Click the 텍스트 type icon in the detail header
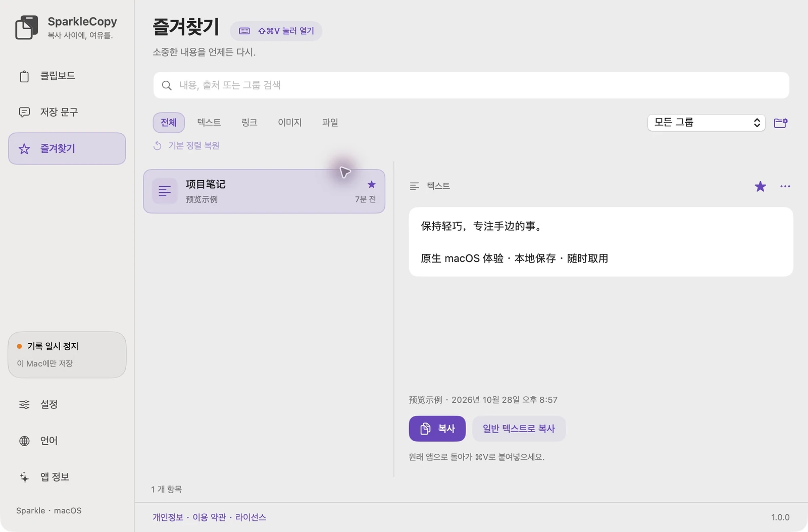 pos(415,186)
